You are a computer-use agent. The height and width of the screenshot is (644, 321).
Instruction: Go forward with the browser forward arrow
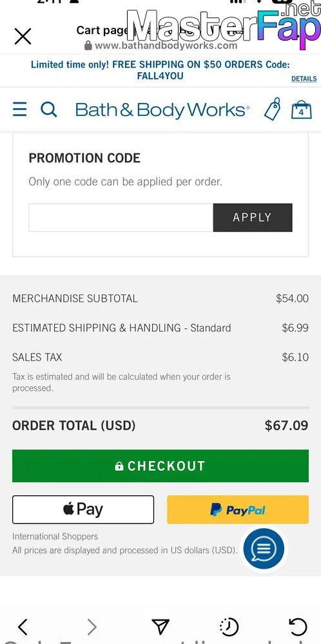click(x=92, y=627)
